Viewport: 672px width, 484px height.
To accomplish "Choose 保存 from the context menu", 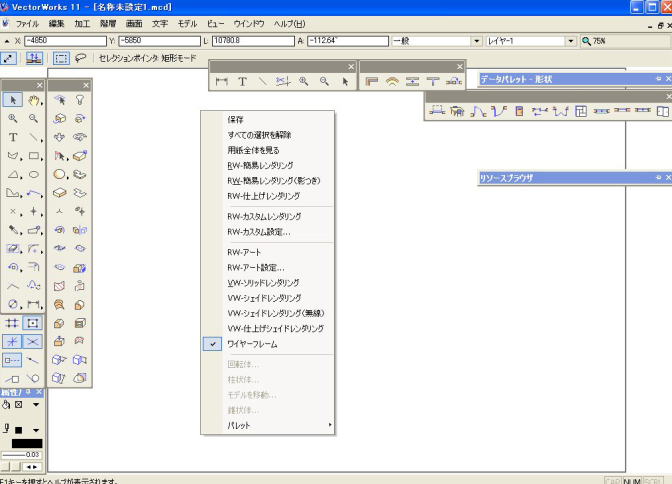I will 268,120.
